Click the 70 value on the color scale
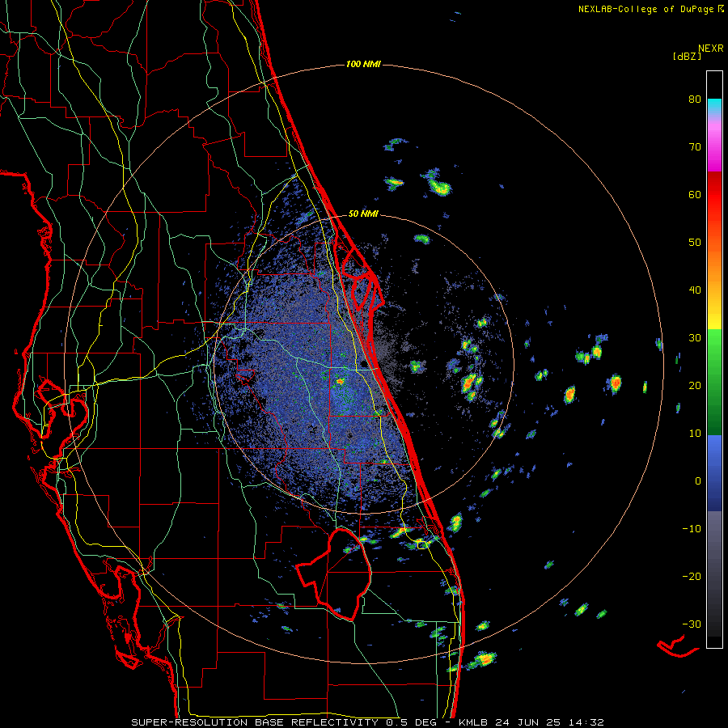728x728 pixels. (695, 147)
